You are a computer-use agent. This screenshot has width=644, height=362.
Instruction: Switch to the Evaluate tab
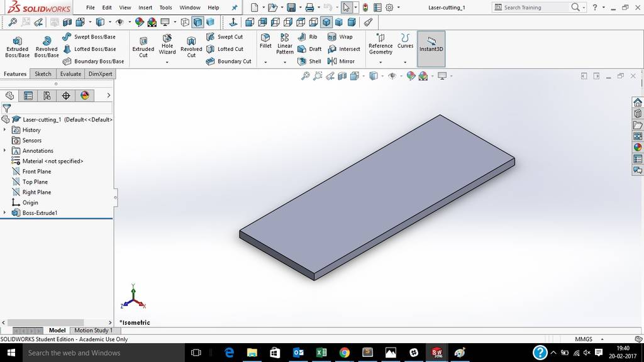point(70,74)
